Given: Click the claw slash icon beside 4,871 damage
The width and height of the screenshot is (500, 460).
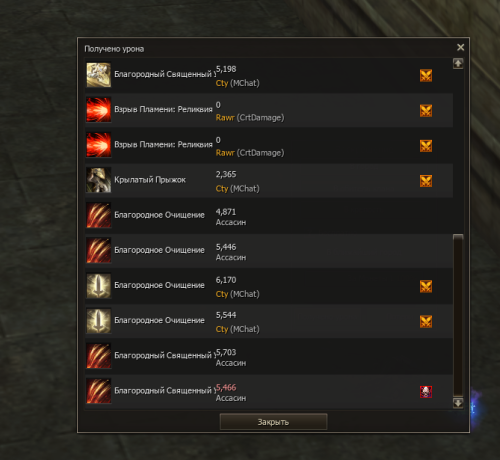Looking at the screenshot, I should 99,215.
